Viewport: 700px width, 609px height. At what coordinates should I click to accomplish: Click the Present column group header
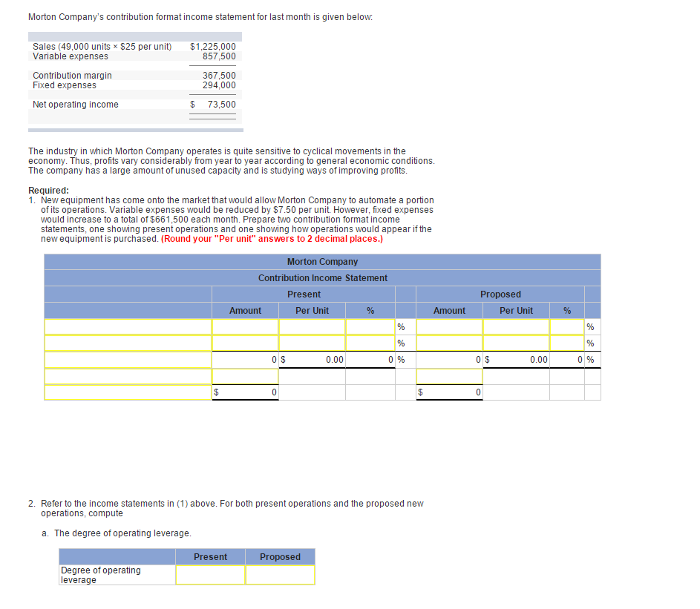click(x=304, y=294)
